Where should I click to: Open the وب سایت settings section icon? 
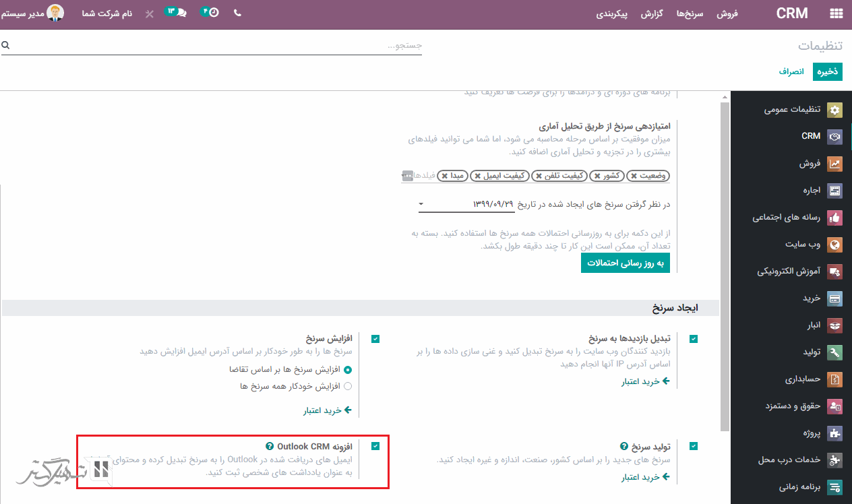coord(836,245)
